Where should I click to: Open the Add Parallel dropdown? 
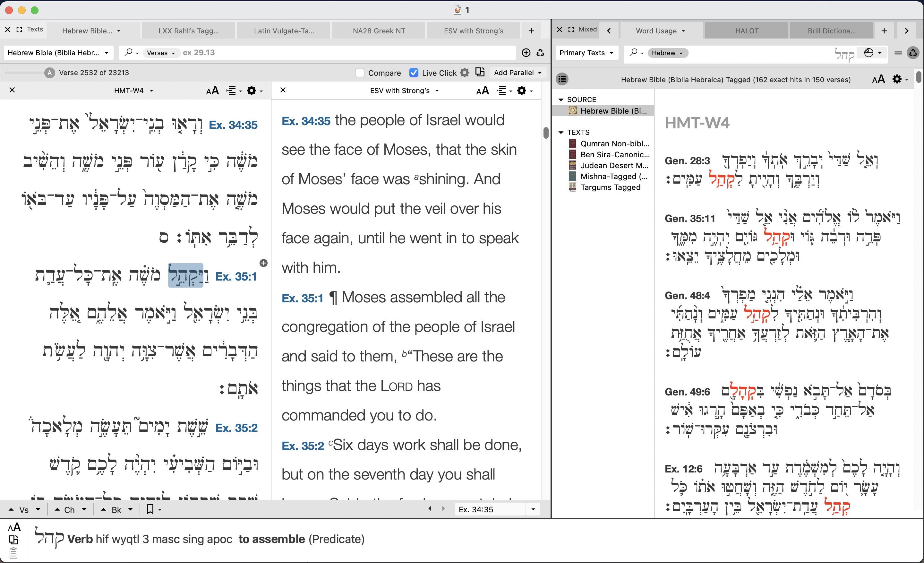click(517, 73)
